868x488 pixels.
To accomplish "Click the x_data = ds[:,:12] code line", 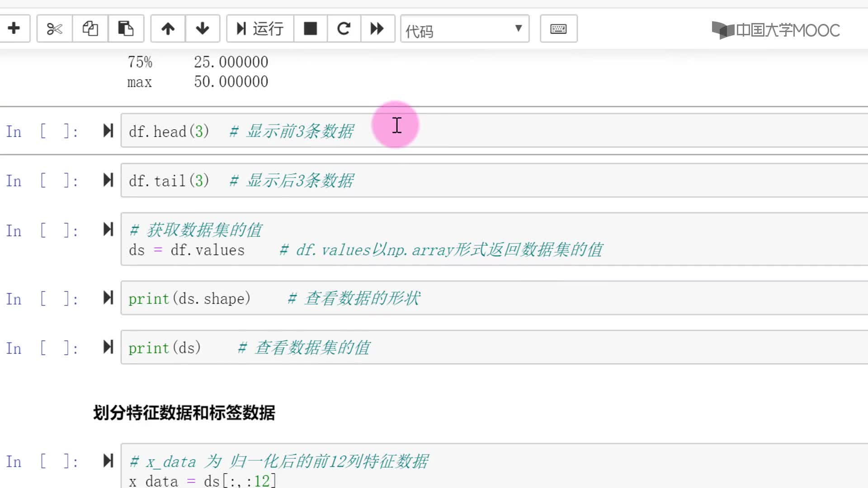I will [202, 480].
